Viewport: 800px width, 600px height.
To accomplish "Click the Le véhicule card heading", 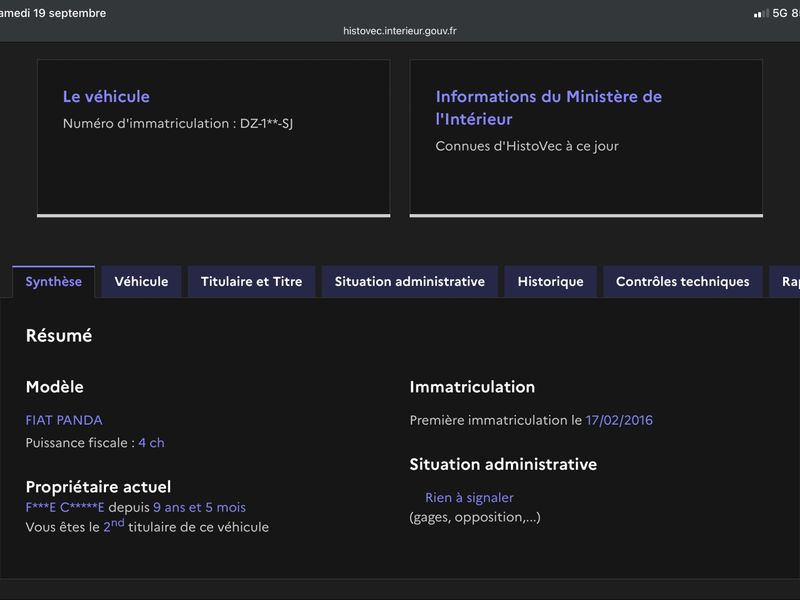I will [x=106, y=96].
